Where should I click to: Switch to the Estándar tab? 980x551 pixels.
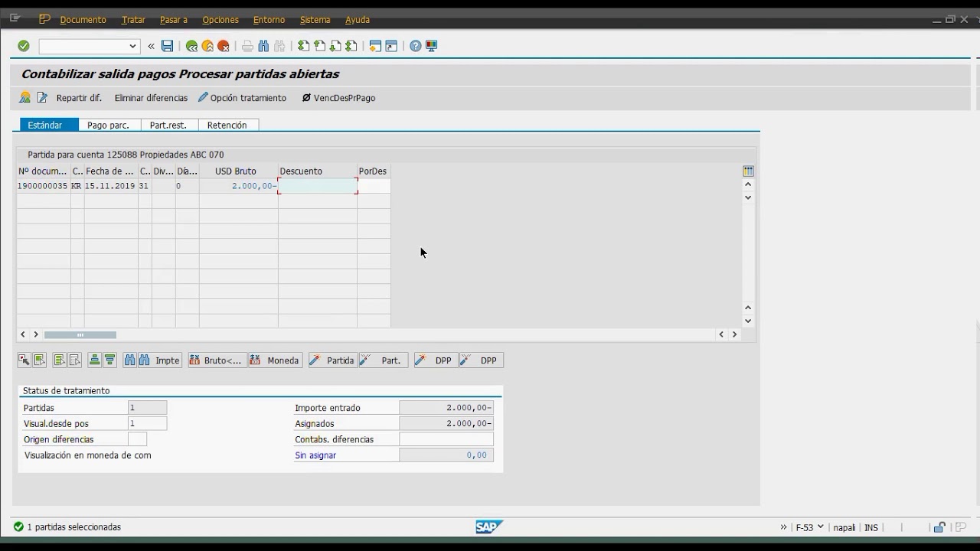pos(49,125)
